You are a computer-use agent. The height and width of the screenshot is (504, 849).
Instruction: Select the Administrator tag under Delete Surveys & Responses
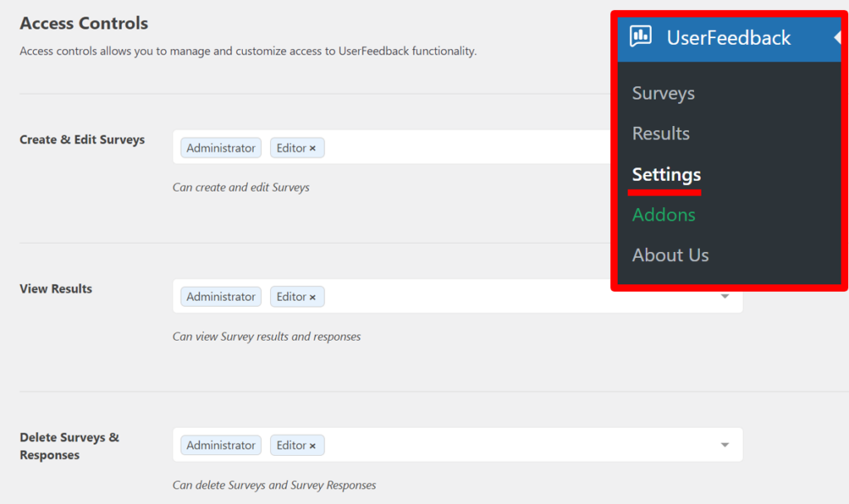[x=221, y=445]
